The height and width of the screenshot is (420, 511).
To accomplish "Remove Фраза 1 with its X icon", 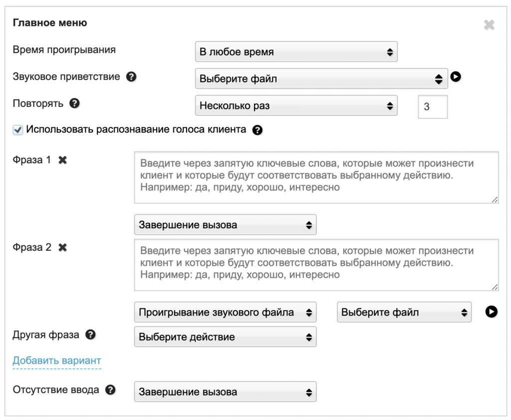I will click(x=62, y=160).
